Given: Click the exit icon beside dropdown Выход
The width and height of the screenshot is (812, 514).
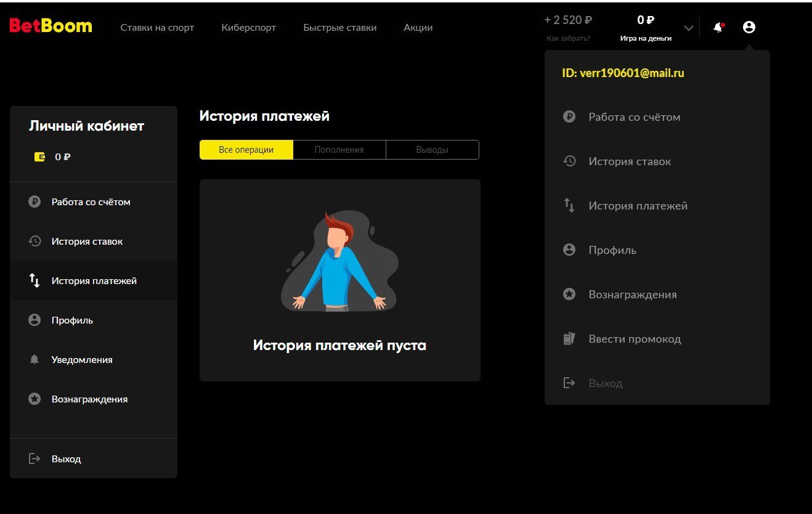Looking at the screenshot, I should tap(569, 383).
